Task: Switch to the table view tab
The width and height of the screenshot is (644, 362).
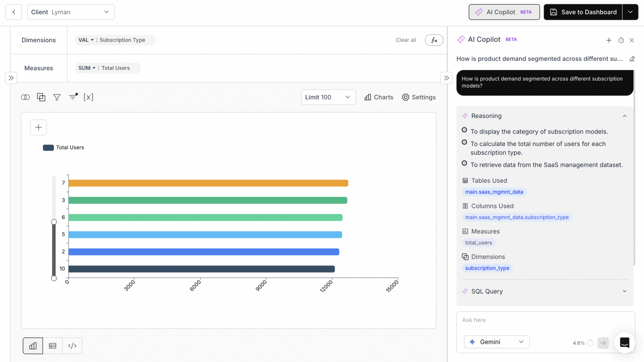Action: click(x=52, y=346)
